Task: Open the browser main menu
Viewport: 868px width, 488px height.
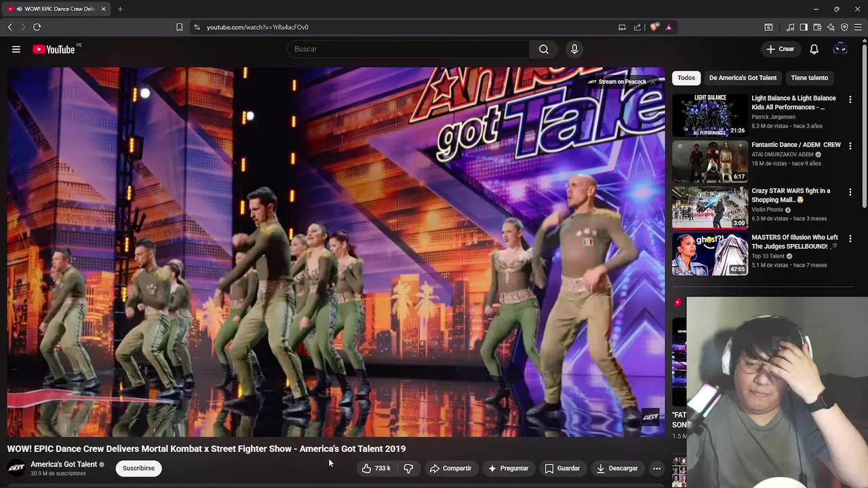Action: point(858,27)
